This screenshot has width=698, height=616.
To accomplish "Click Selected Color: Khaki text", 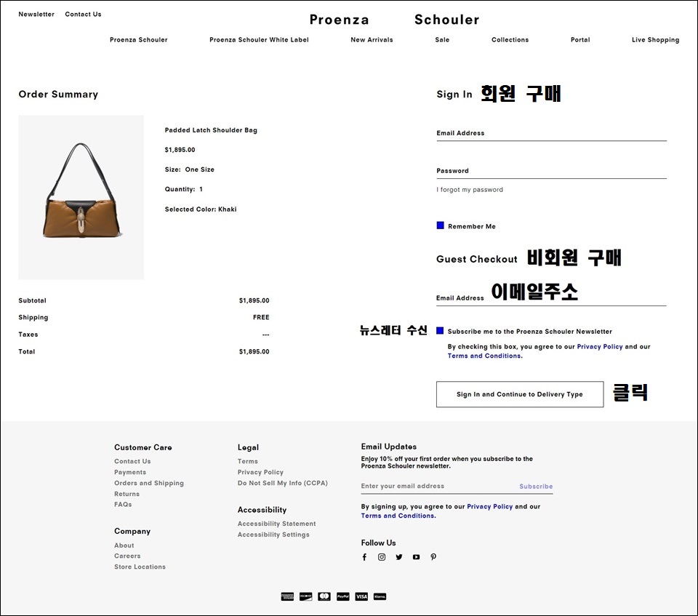I will pos(201,209).
